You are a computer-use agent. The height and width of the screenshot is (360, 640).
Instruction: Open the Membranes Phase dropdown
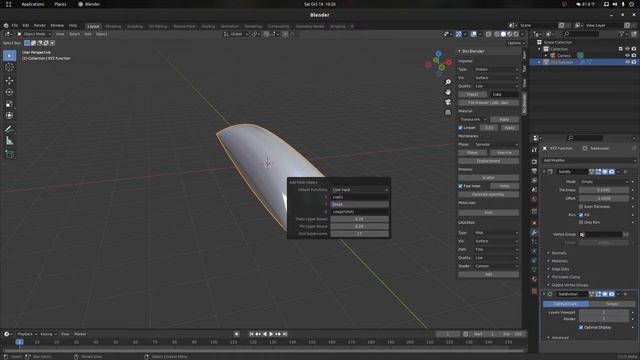496,144
